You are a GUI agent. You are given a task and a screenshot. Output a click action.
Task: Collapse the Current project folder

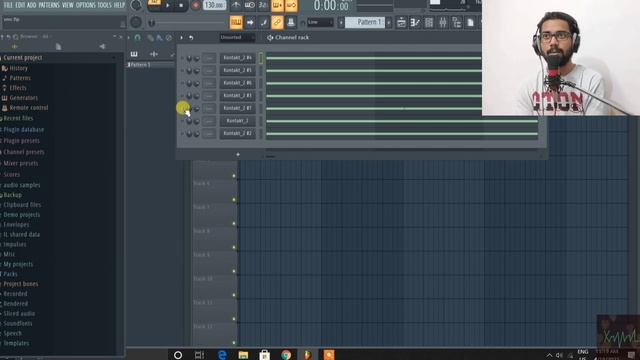click(x=22, y=58)
